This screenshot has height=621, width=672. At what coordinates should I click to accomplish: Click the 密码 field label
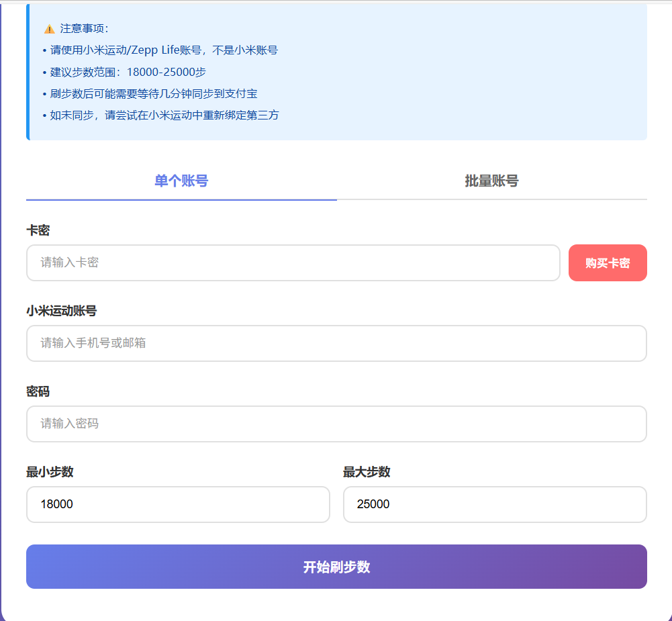click(x=38, y=391)
